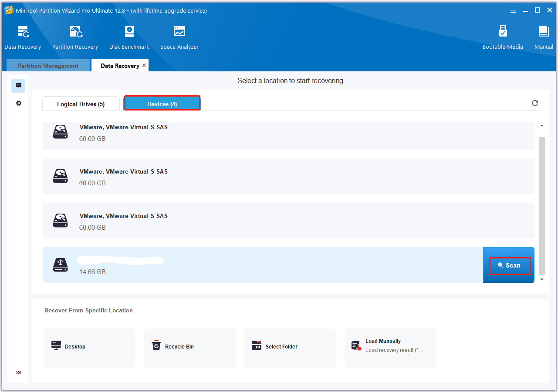The image size is (558, 392).
Task: Scan the 14.66 GB USB device
Action: click(x=509, y=265)
